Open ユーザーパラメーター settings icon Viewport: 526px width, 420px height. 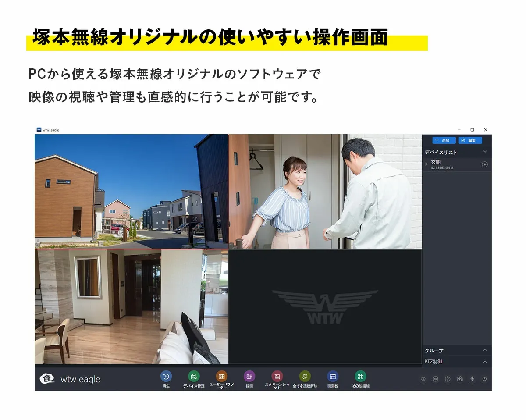(221, 375)
